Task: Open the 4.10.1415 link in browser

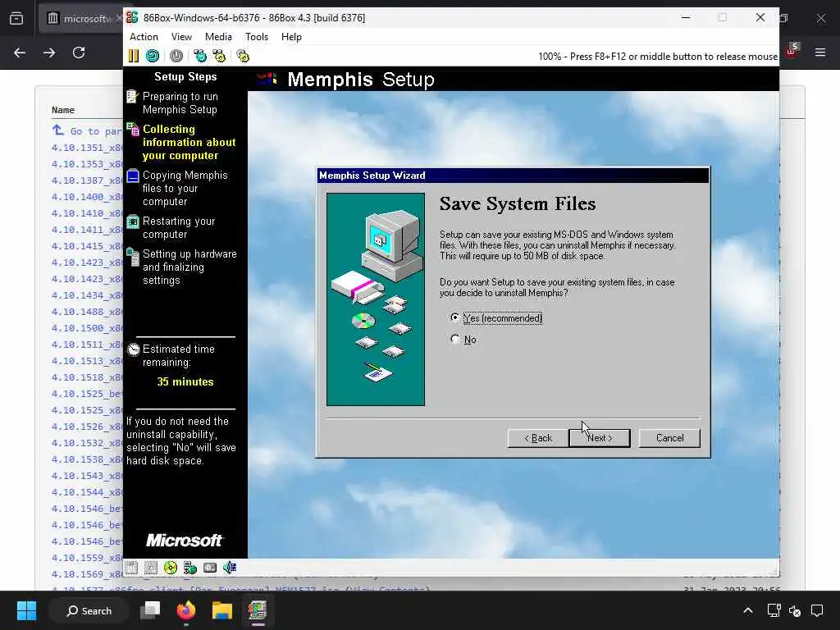Action: pyautogui.click(x=87, y=246)
